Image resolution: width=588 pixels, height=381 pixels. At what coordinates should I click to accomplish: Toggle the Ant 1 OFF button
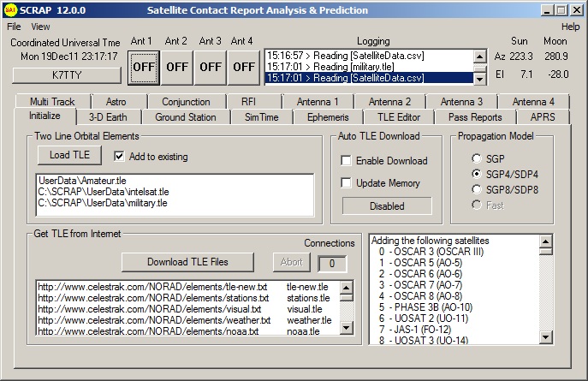[144, 68]
